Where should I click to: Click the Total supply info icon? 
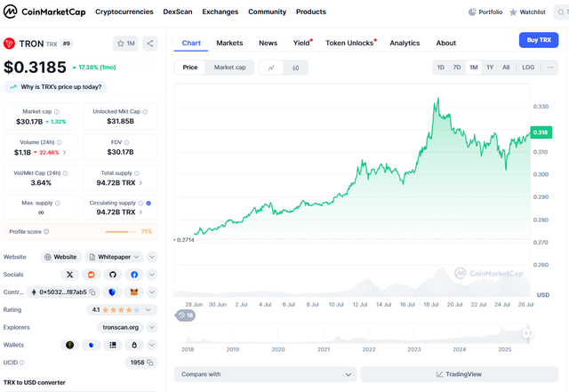tap(137, 173)
